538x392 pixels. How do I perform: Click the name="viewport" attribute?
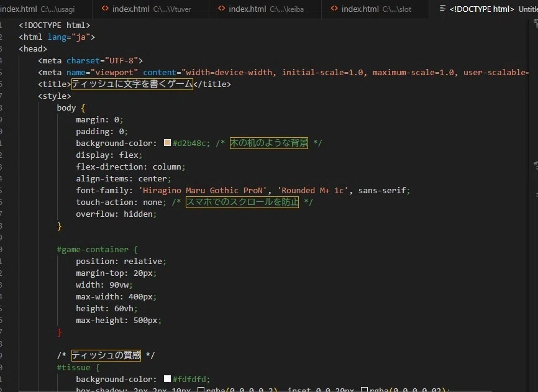point(102,72)
